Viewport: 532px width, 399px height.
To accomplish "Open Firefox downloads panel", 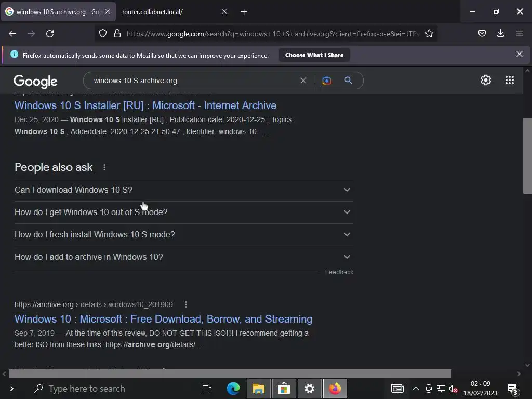I will click(500, 33).
